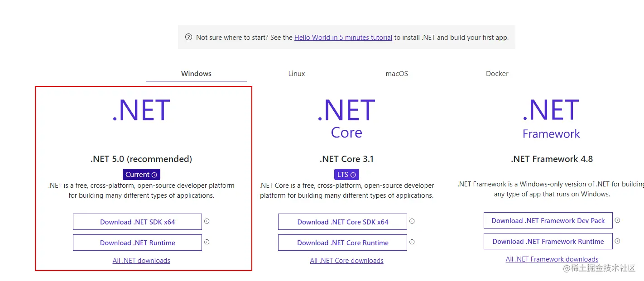This screenshot has width=644, height=281.
Task: Click the ".NET Core is a free, cross-platform" description
Action: [x=346, y=191]
